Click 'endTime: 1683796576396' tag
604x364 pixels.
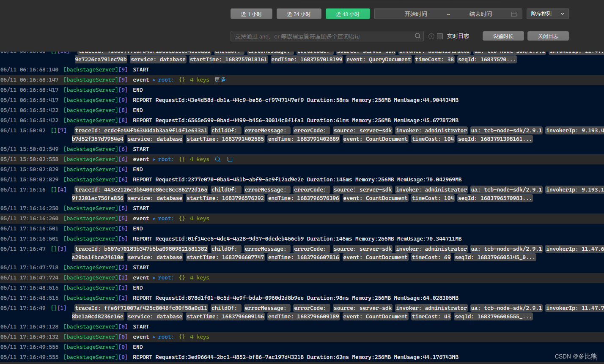303,198
